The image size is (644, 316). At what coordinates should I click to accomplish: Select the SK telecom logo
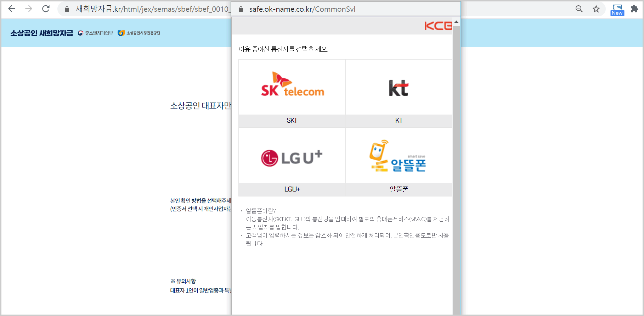click(x=292, y=84)
